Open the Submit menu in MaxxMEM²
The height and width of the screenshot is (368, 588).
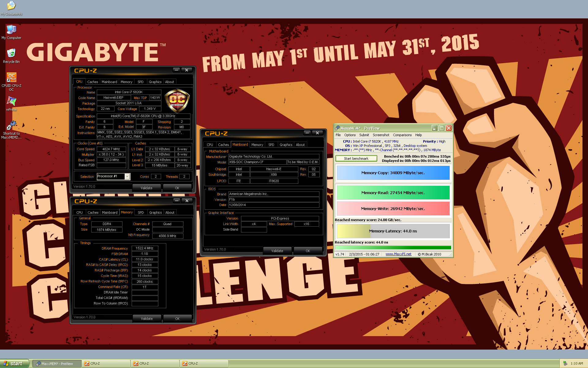(364, 135)
